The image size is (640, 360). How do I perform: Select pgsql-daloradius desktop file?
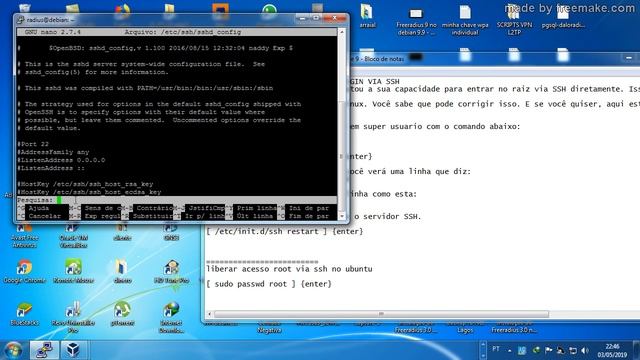(x=563, y=17)
